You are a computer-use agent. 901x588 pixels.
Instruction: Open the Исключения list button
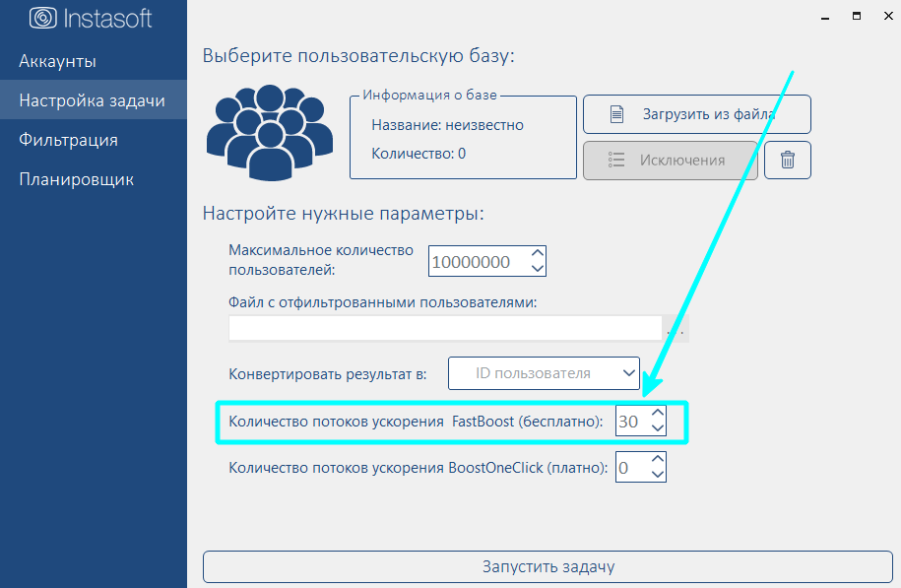point(671,160)
